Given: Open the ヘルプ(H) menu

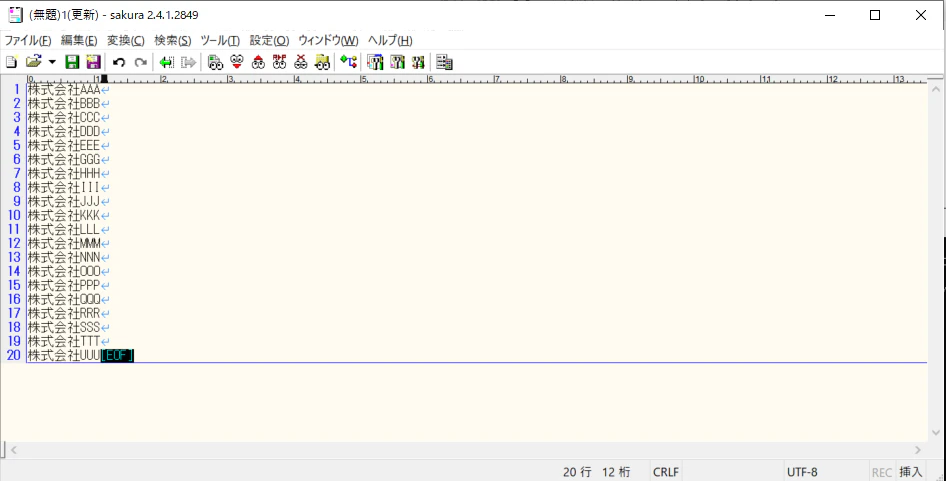Looking at the screenshot, I should (x=390, y=40).
